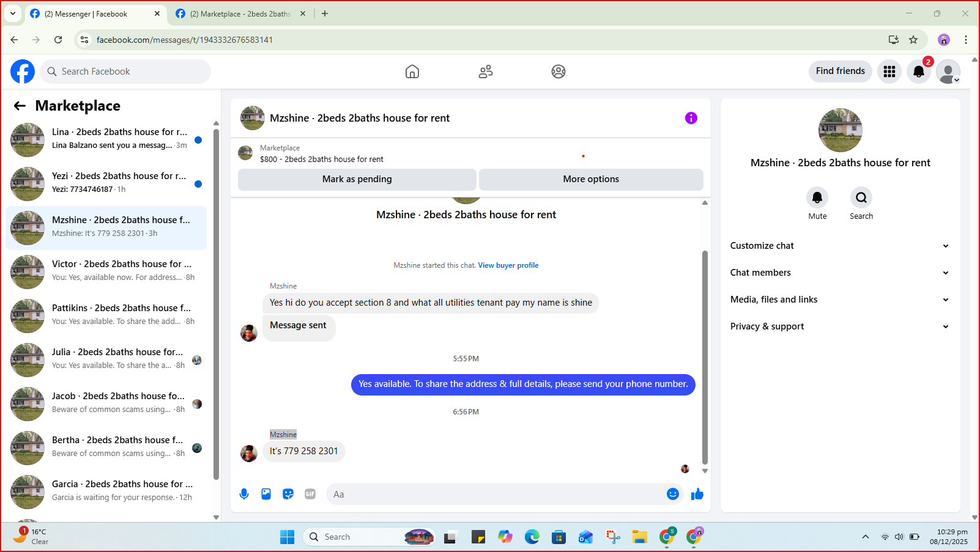Open Microsoft Edge from the taskbar
The width and height of the screenshot is (980, 552).
(x=532, y=537)
